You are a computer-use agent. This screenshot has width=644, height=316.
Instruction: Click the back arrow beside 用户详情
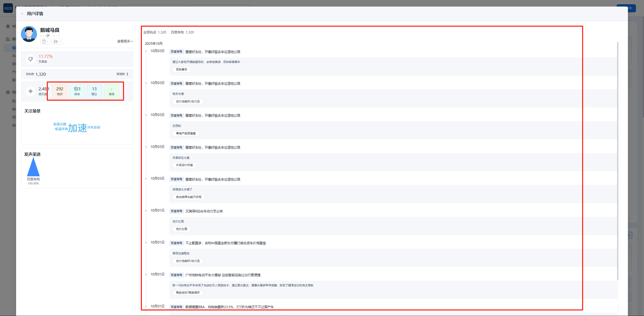click(22, 14)
